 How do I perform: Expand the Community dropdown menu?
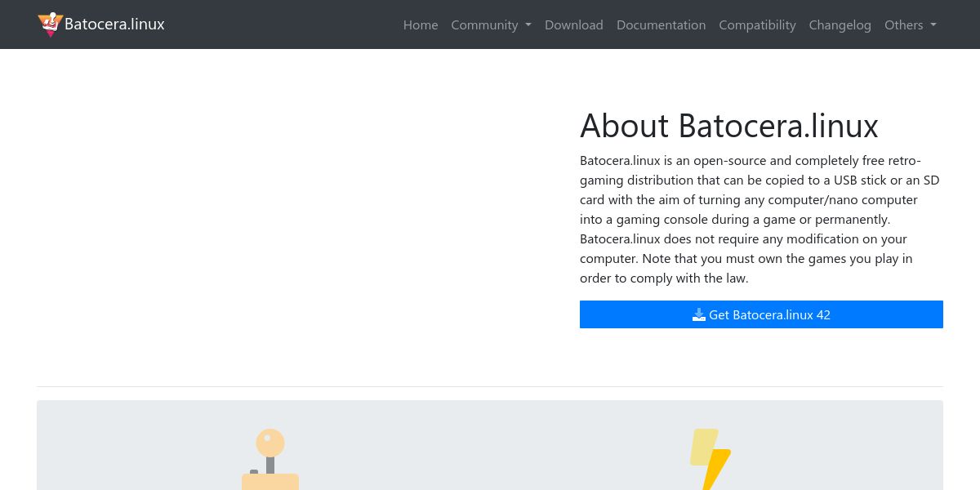click(492, 24)
